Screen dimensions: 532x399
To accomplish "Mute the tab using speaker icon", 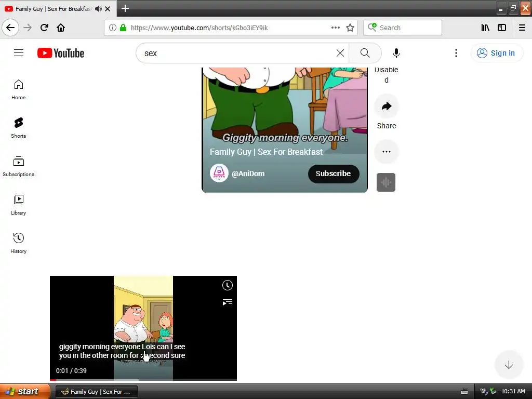I will 98,9.
